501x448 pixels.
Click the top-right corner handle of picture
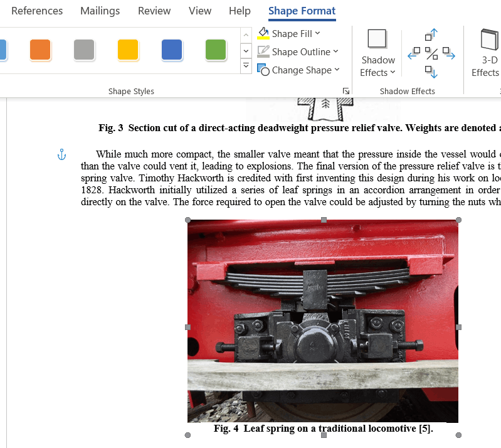click(x=458, y=220)
